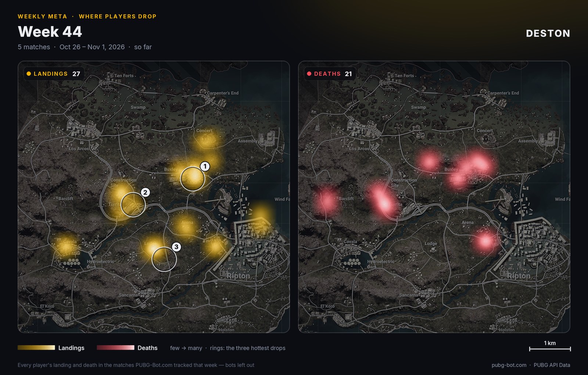Click "Hydroelectric Dam" on the deaths map

pos(381,264)
